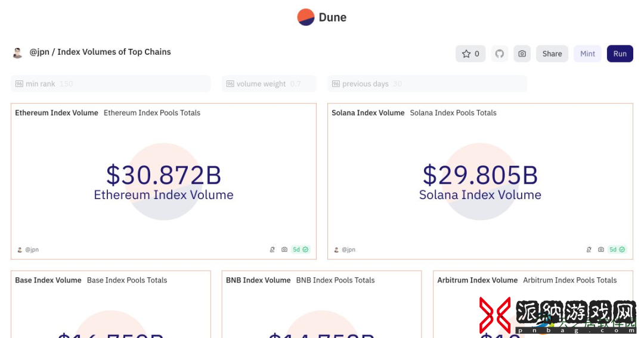Viewport: 644px width, 338px height.
Task: Click the number-type icon beside volume weight
Action: point(230,84)
